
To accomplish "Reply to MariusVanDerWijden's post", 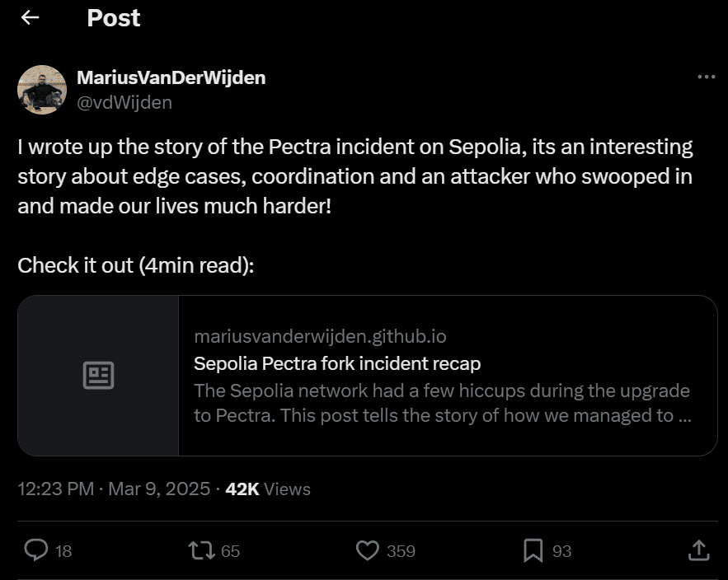I will point(37,550).
